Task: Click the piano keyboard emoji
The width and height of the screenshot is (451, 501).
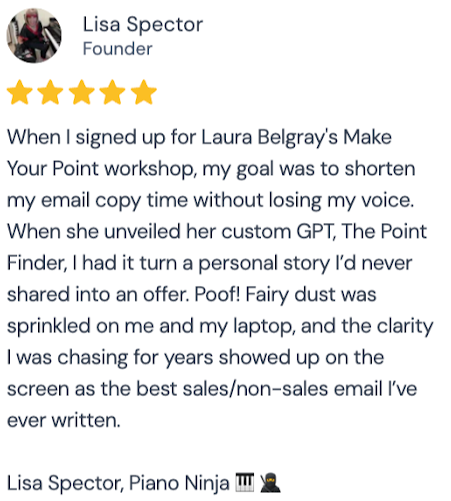Action: point(244,482)
